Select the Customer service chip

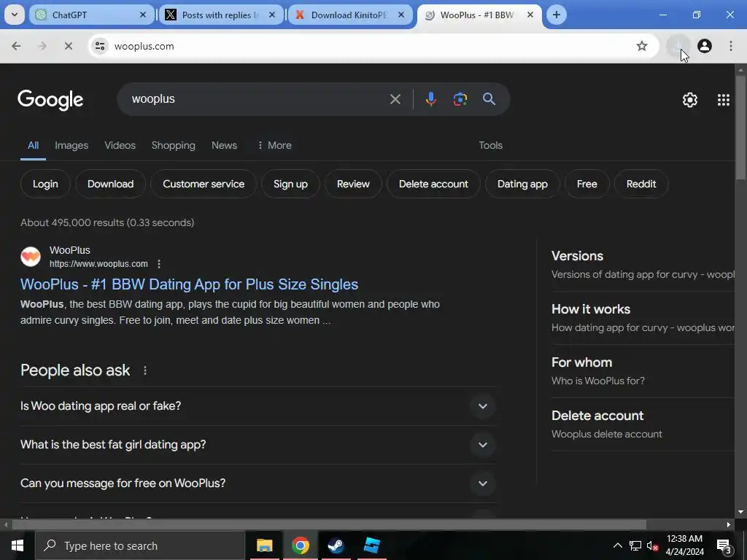coord(204,184)
